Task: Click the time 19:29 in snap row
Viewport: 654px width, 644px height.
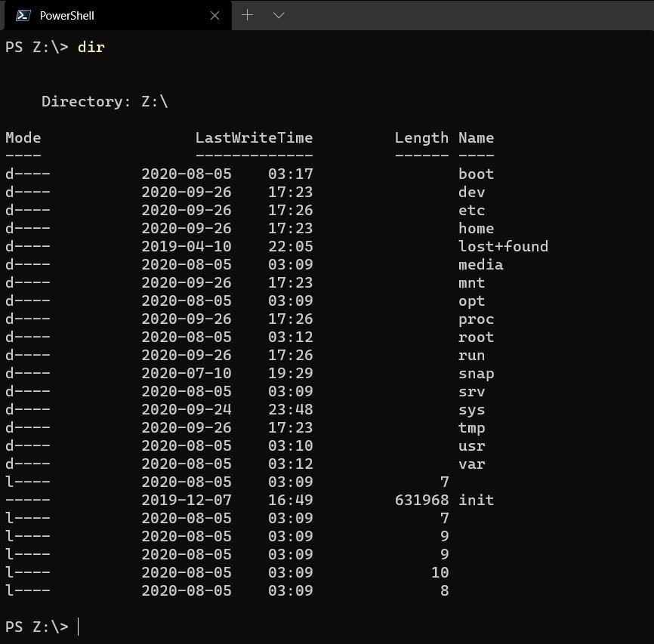Action: (x=290, y=373)
